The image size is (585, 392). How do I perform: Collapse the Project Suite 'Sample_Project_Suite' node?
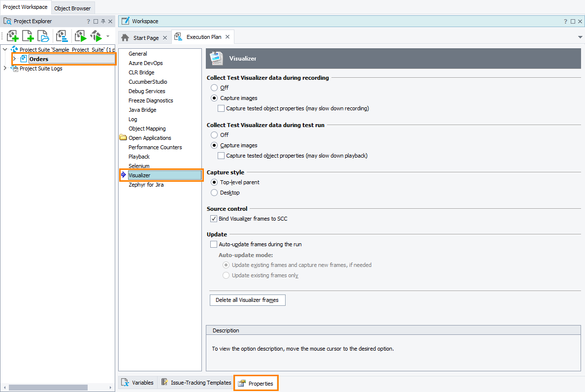click(5, 49)
